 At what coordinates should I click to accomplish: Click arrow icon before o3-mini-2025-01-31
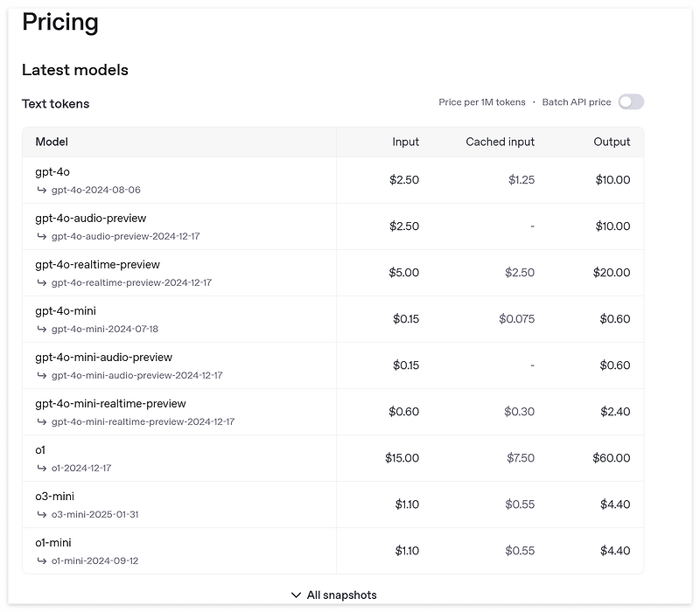point(41,515)
